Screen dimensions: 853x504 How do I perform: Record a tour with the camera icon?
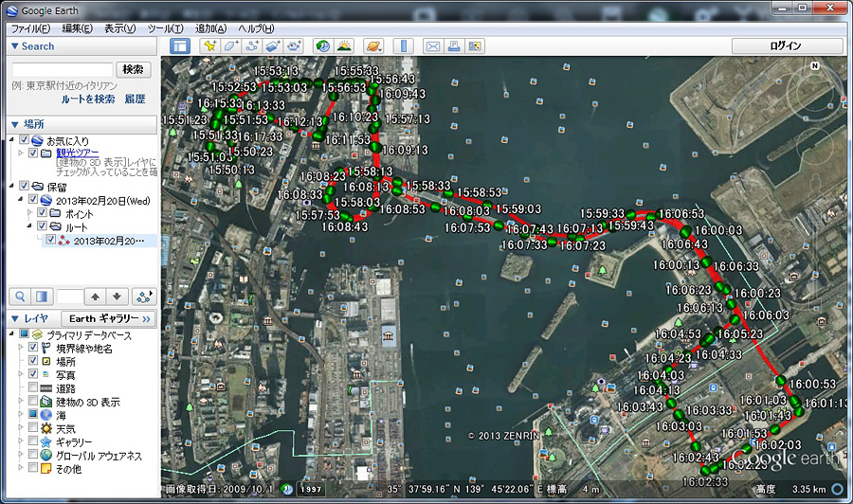[295, 46]
